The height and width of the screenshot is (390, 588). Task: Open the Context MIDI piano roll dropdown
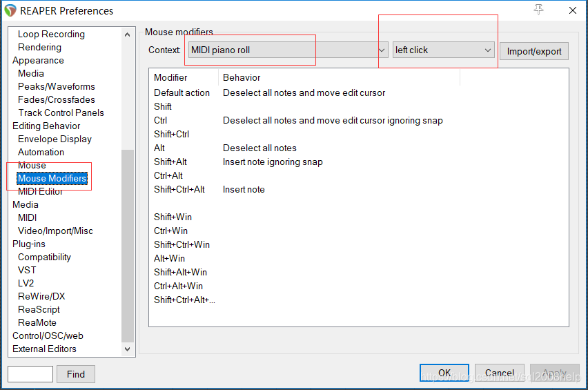click(288, 50)
